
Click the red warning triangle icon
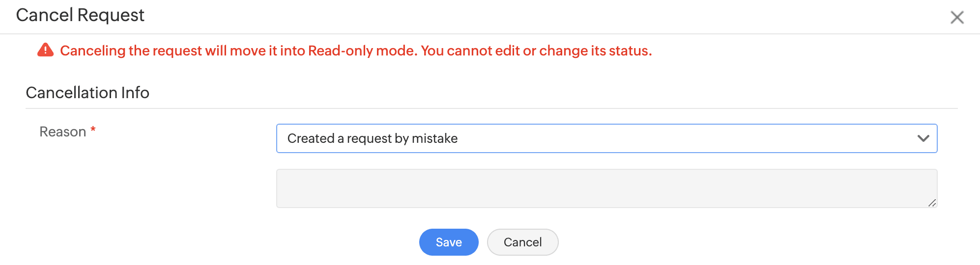click(x=46, y=50)
